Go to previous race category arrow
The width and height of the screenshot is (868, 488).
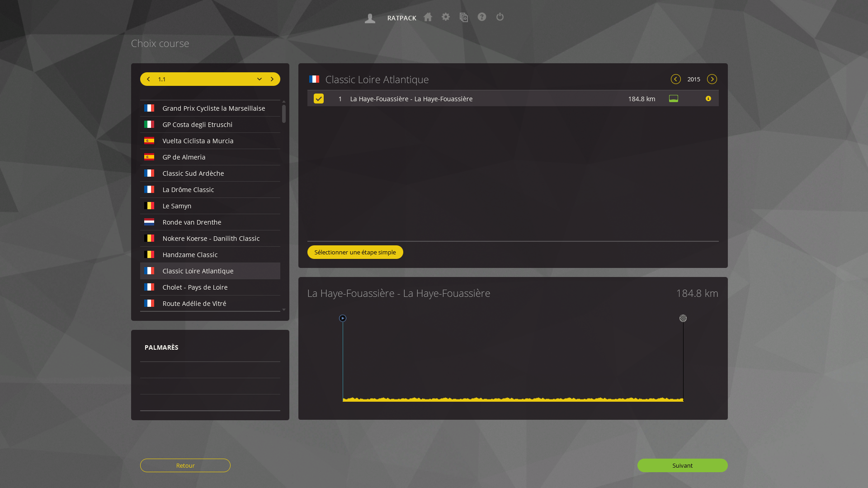point(148,79)
